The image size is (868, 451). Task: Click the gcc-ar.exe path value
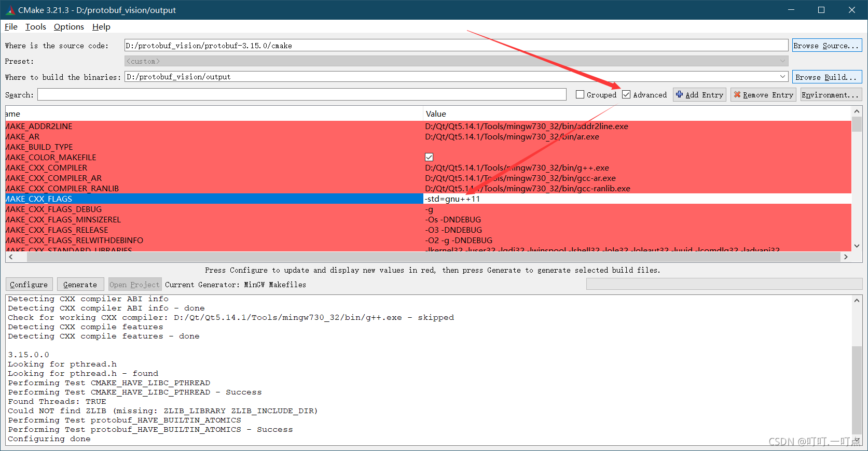[520, 178]
